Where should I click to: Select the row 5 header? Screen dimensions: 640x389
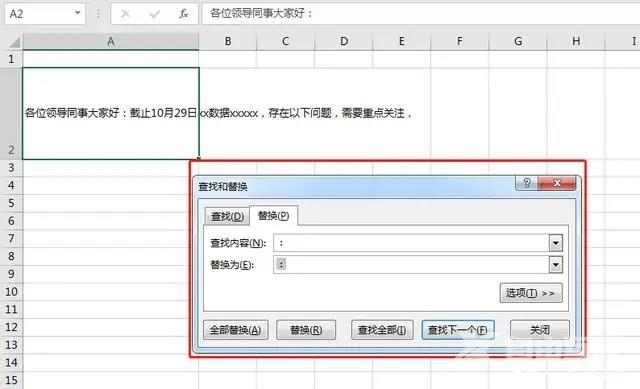11,203
